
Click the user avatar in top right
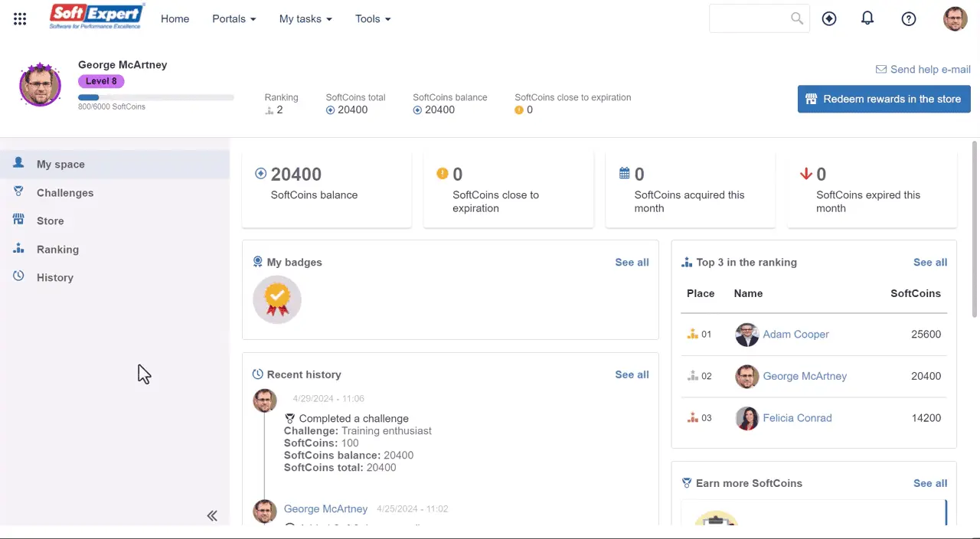[955, 19]
